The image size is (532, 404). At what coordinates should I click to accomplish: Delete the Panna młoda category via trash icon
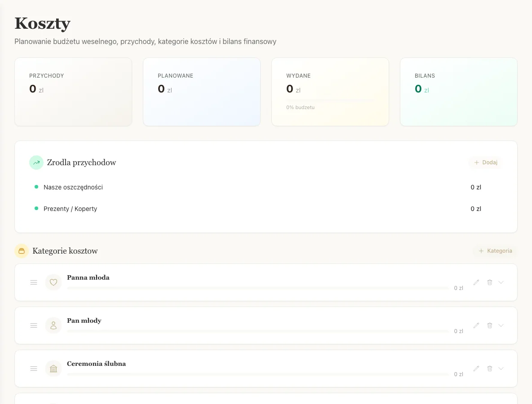point(490,282)
